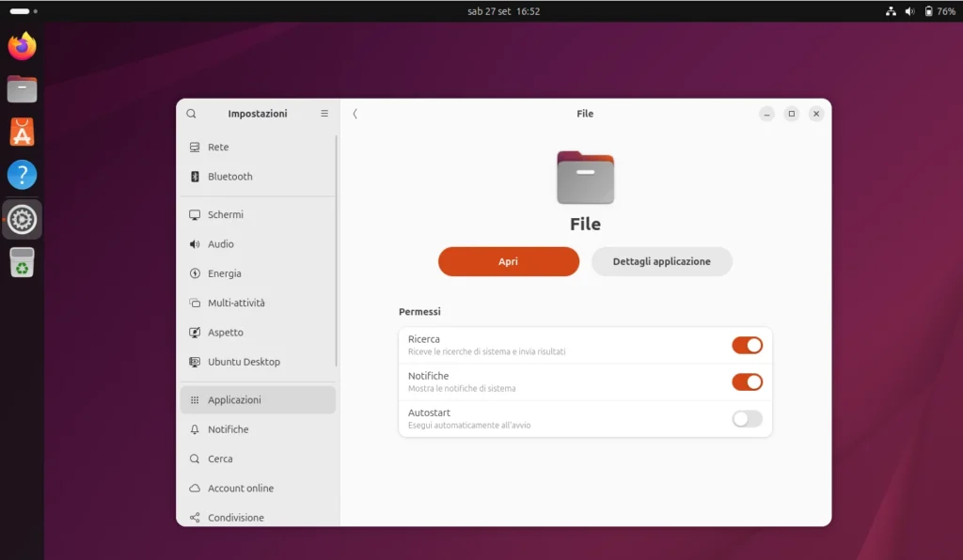963x560 pixels.
Task: Go back using the left chevron
Action: 355,113
